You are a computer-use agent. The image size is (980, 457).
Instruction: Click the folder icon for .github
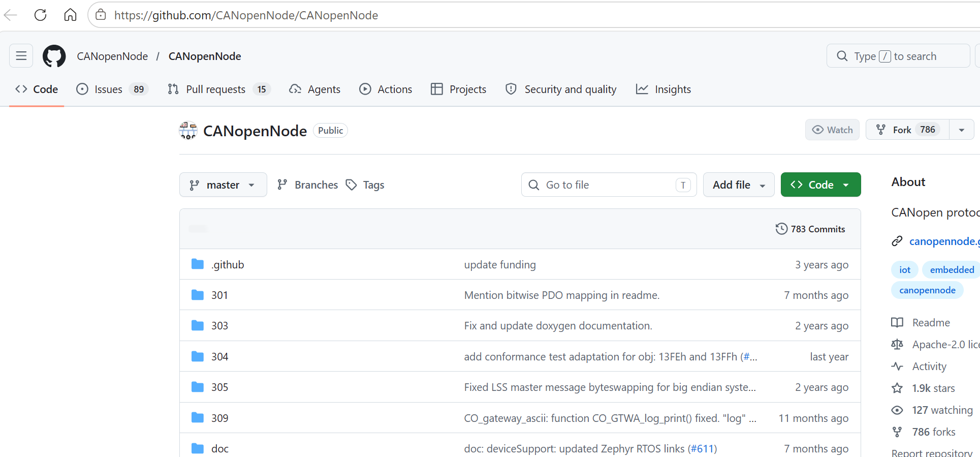(x=198, y=264)
